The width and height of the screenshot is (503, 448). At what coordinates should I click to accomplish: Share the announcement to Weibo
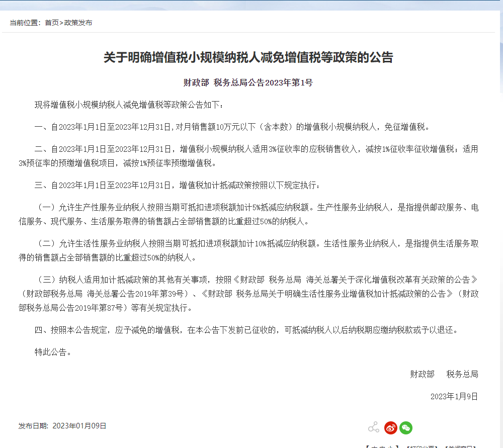(391, 428)
